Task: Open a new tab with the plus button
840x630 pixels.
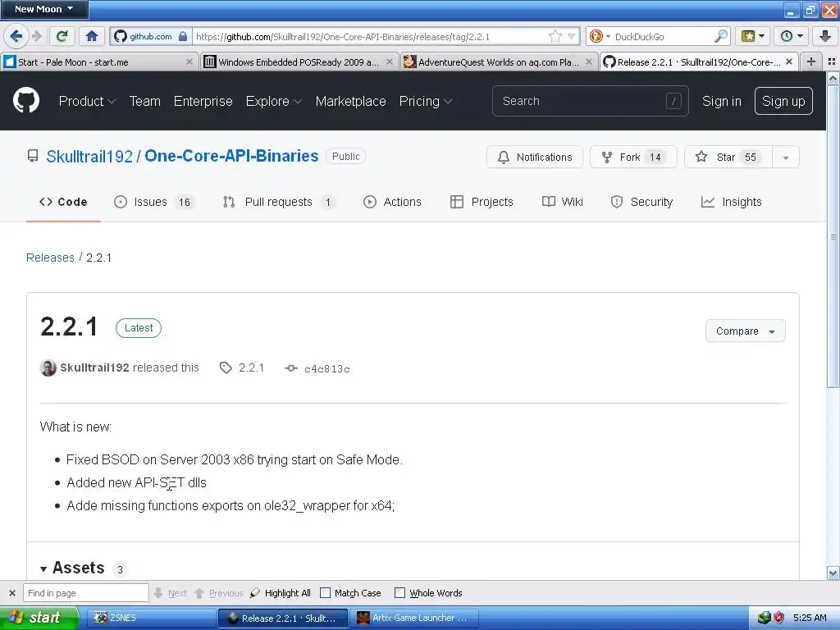Action: tap(811, 62)
